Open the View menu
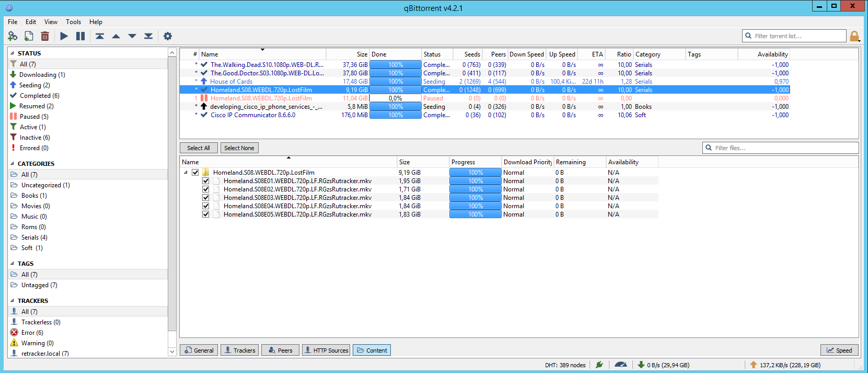 coord(51,22)
